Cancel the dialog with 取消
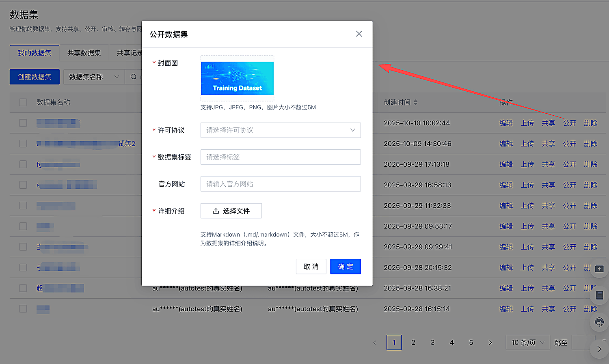The width and height of the screenshot is (609, 364). (311, 267)
